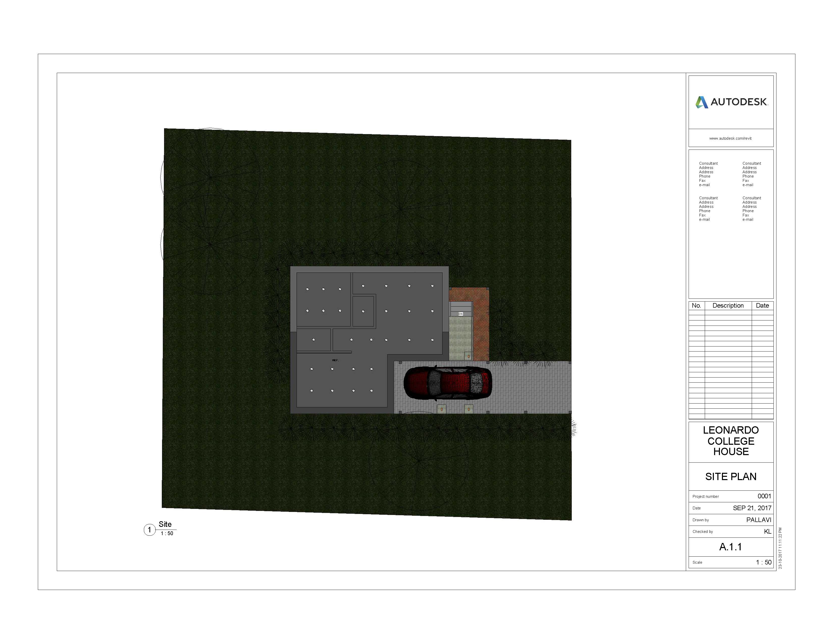Click the large tree below the driveway
Viewport: 833px width, 644px height.
[x=419, y=461]
